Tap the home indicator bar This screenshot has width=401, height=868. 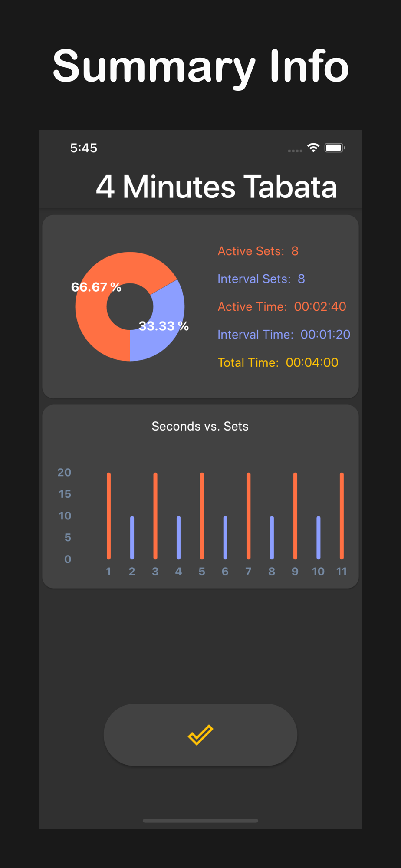200,821
